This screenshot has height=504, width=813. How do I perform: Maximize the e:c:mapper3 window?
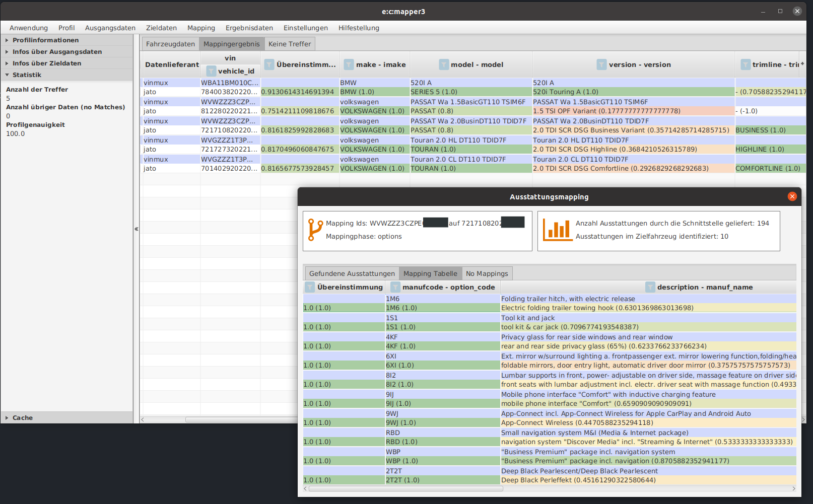[x=780, y=11]
